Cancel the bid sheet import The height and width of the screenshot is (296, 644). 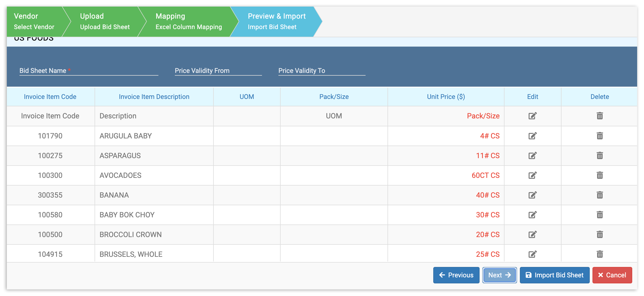[612, 275]
